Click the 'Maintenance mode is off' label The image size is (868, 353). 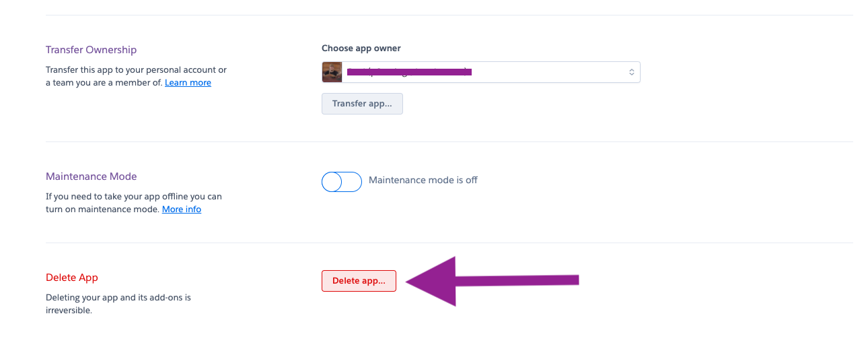click(423, 181)
